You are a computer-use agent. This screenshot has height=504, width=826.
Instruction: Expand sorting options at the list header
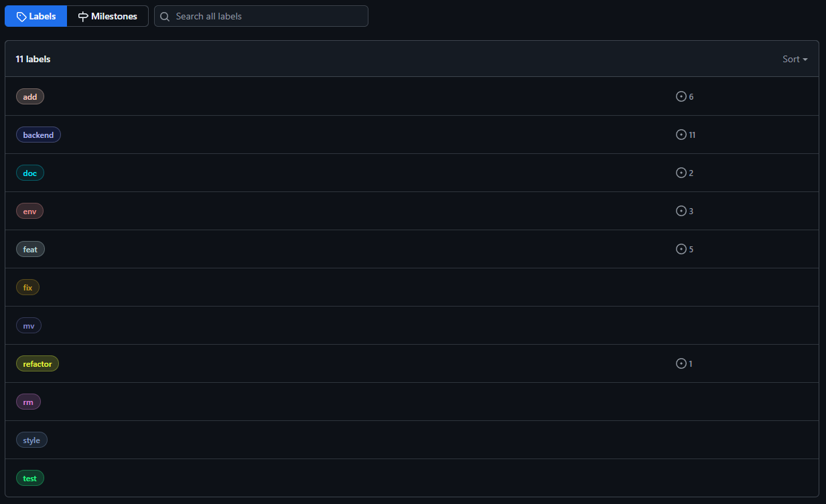(795, 59)
